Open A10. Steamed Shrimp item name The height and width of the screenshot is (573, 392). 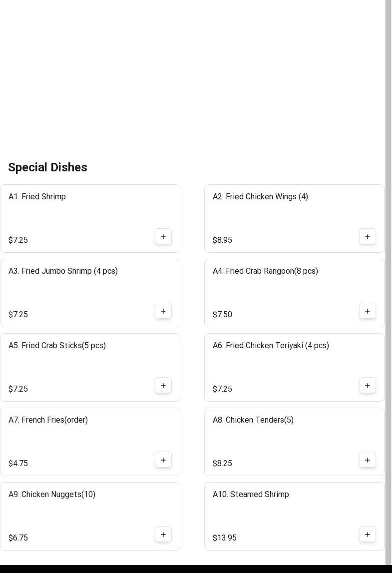coord(251,495)
